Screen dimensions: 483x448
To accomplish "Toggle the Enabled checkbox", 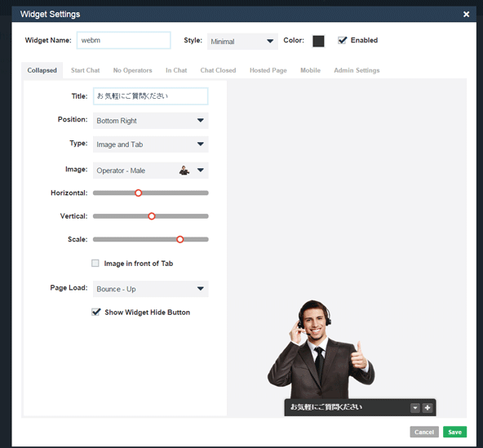I will [x=342, y=40].
